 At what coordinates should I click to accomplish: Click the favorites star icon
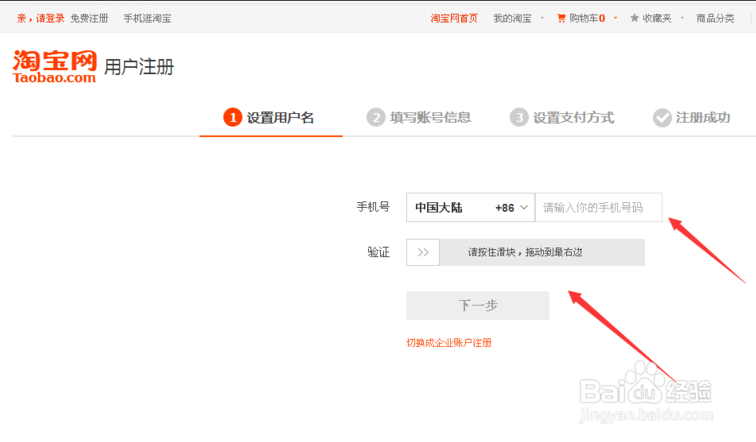634,18
